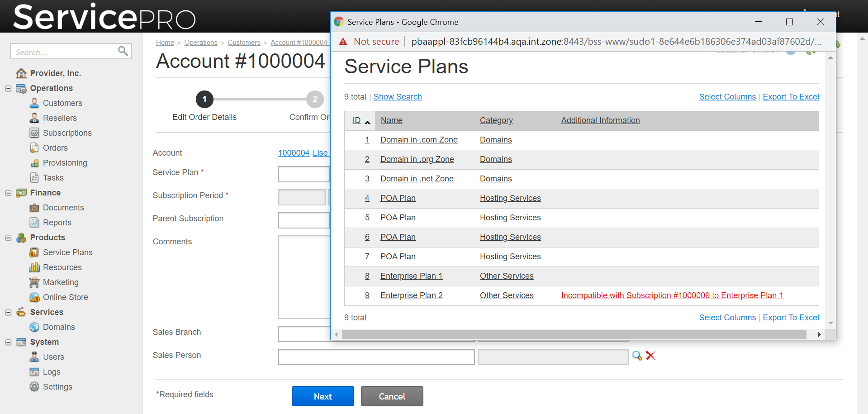
Task: Open Service Plans in sidebar menu
Action: click(67, 252)
